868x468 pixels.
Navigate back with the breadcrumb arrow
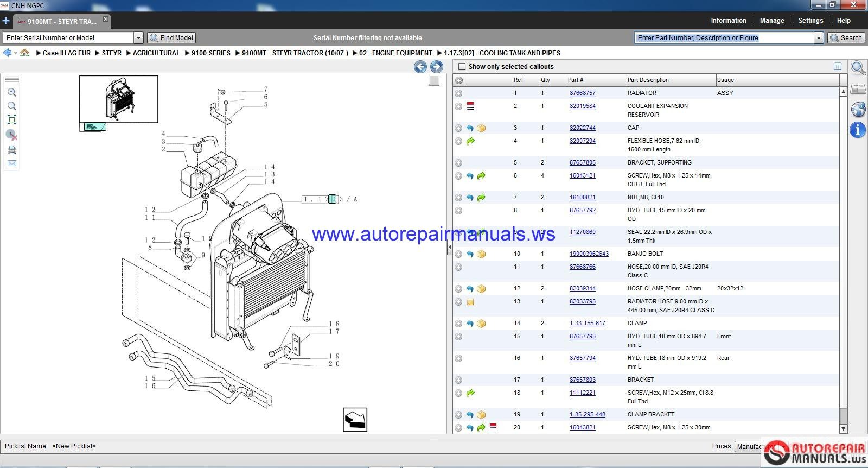coord(7,53)
